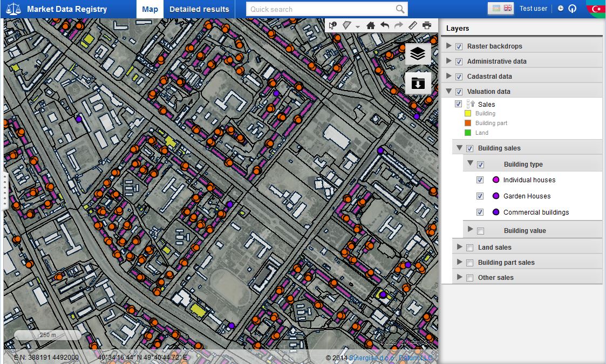Switch language to English flag

coord(508,8)
